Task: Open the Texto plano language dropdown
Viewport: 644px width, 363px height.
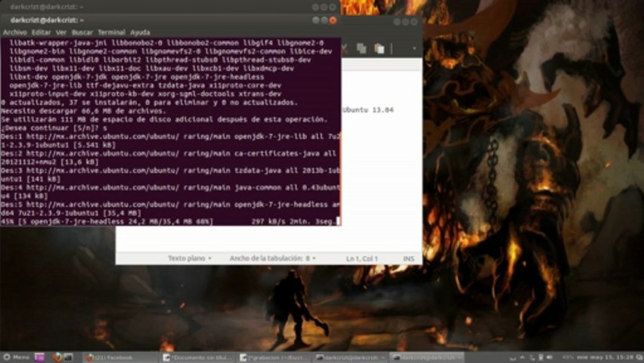Action: (189, 258)
